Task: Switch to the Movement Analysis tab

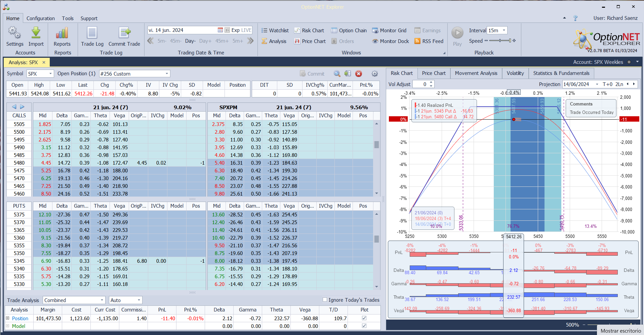Action: (476, 73)
